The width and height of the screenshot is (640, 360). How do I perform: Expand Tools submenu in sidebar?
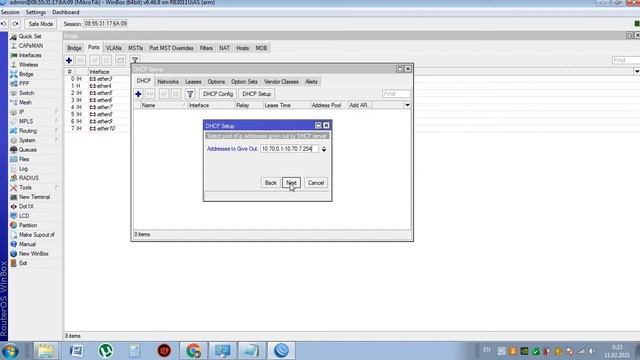point(56,187)
